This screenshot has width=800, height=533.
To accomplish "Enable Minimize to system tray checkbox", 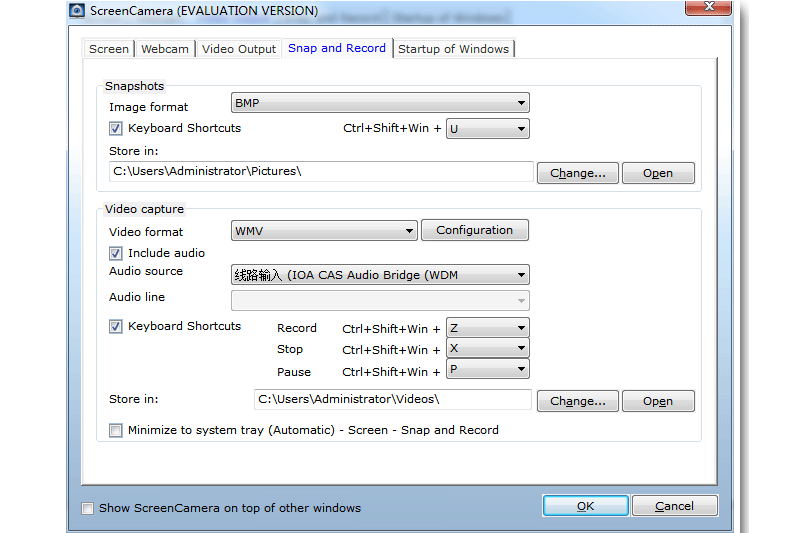I will pos(116,430).
